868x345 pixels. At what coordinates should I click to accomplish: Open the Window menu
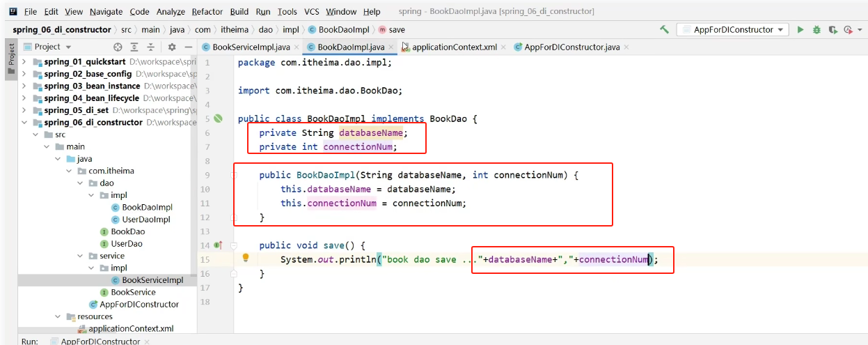pos(341,12)
